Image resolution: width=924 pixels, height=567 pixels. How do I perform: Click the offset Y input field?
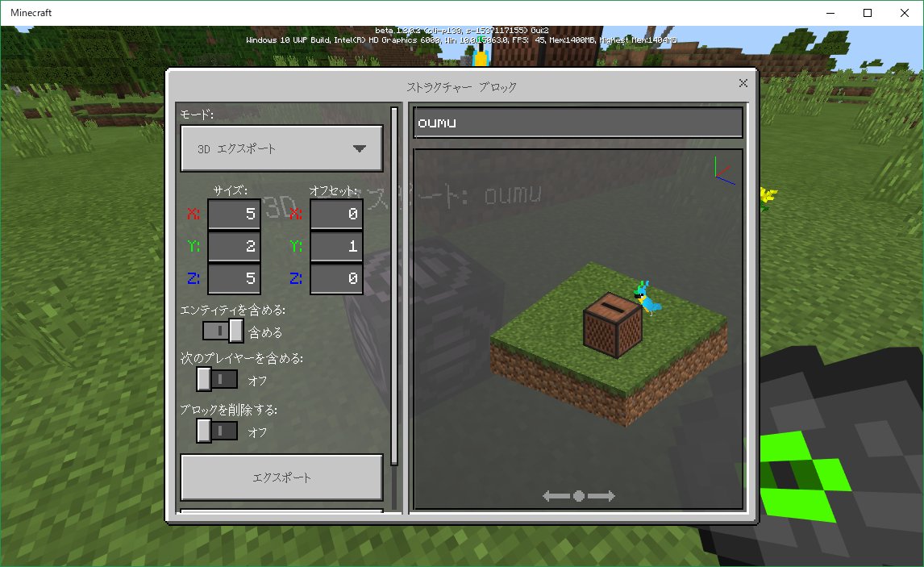(336, 246)
